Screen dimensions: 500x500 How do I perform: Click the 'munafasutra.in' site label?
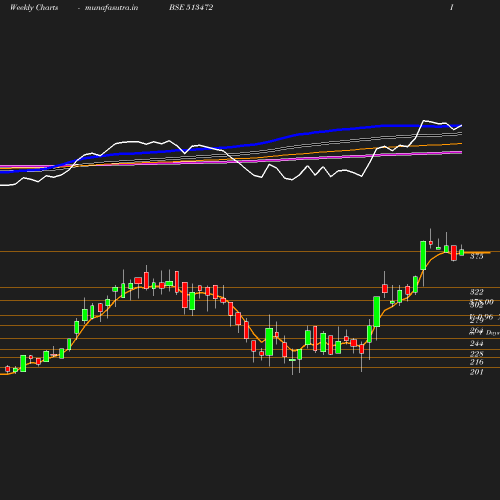pos(111,7)
